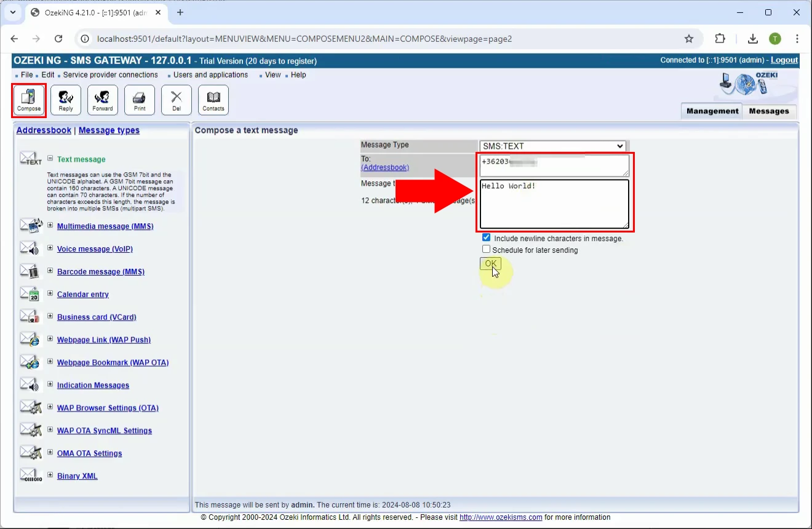The width and height of the screenshot is (812, 529).
Task: Open the Addressbook link in left panel
Action: [44, 130]
